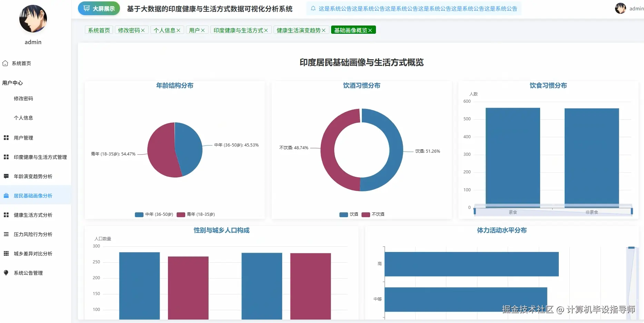
Task: Close the 个人信息 tab
Action: pyautogui.click(x=178, y=30)
